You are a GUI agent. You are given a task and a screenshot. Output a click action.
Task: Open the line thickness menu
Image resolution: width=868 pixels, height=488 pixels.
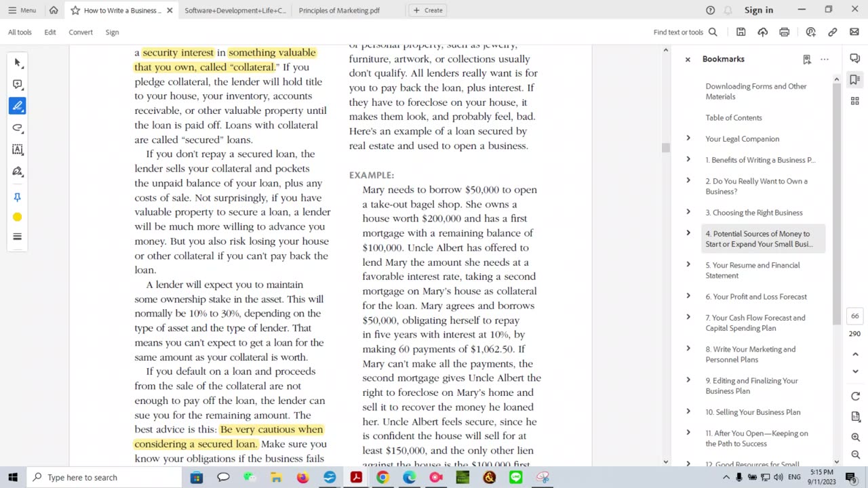(18, 237)
